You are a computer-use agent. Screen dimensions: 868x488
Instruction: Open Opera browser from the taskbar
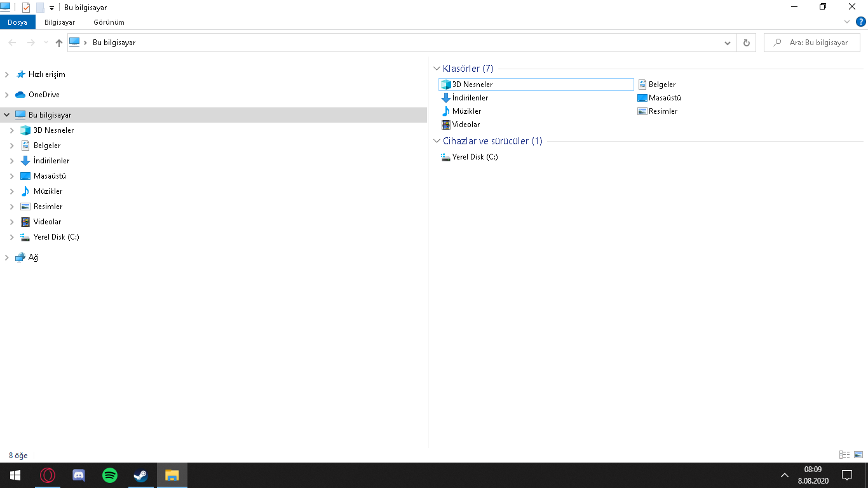tap(48, 475)
